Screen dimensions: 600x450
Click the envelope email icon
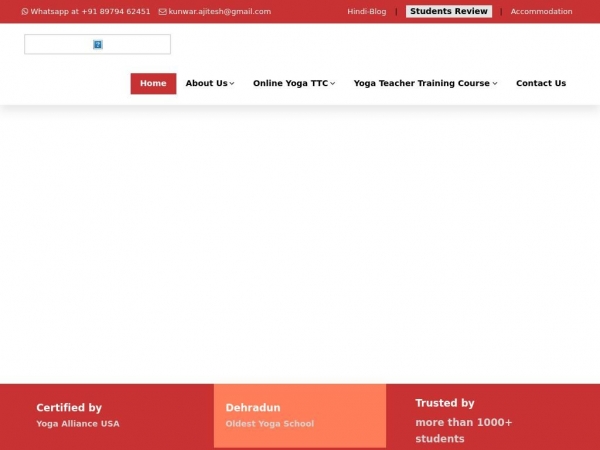pyautogui.click(x=163, y=12)
